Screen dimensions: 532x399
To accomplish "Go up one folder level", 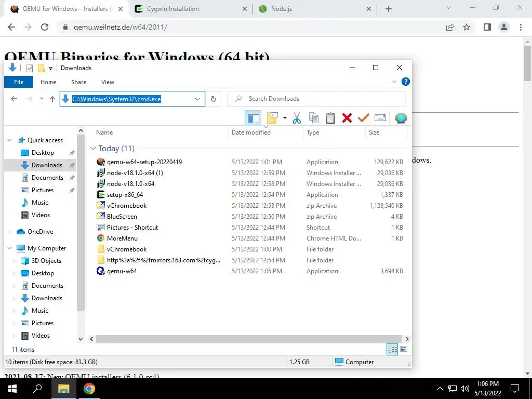I will coord(52,99).
